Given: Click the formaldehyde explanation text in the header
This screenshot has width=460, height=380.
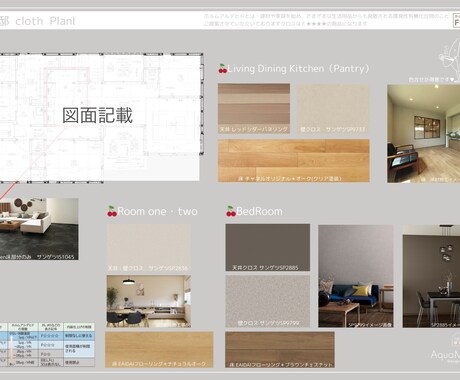Looking at the screenshot, I should [x=326, y=20].
